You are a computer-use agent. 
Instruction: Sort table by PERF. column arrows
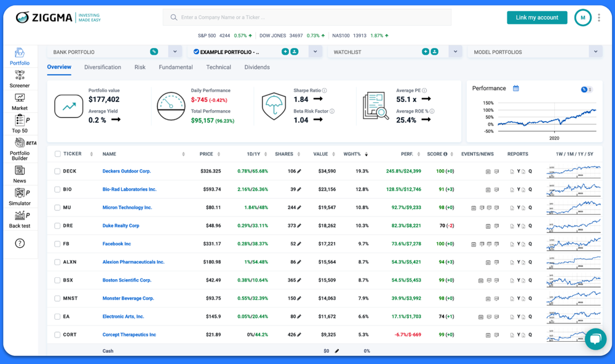418,154
